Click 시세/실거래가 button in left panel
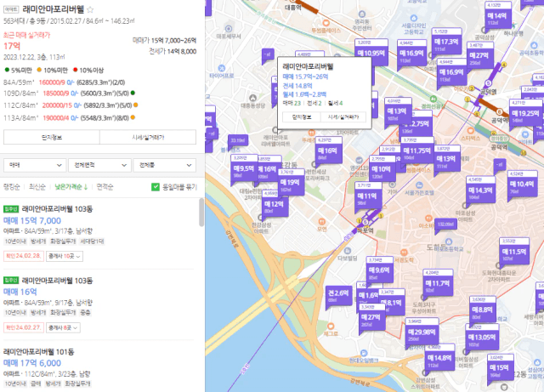The width and height of the screenshot is (544, 392). (x=148, y=137)
